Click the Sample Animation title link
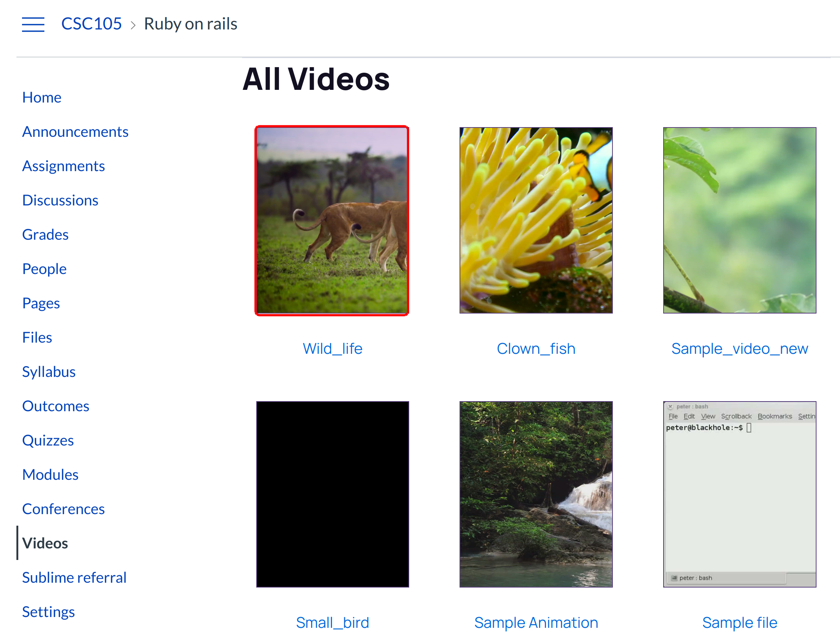 (536, 622)
